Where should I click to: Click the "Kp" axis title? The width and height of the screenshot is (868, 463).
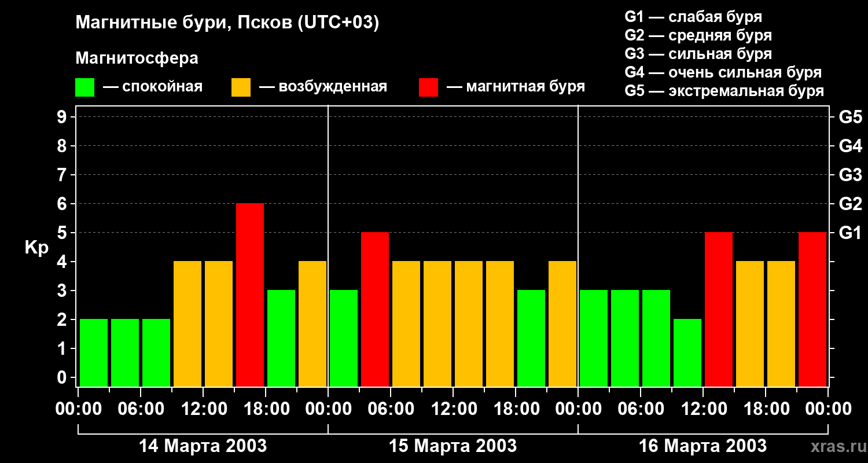(36, 248)
